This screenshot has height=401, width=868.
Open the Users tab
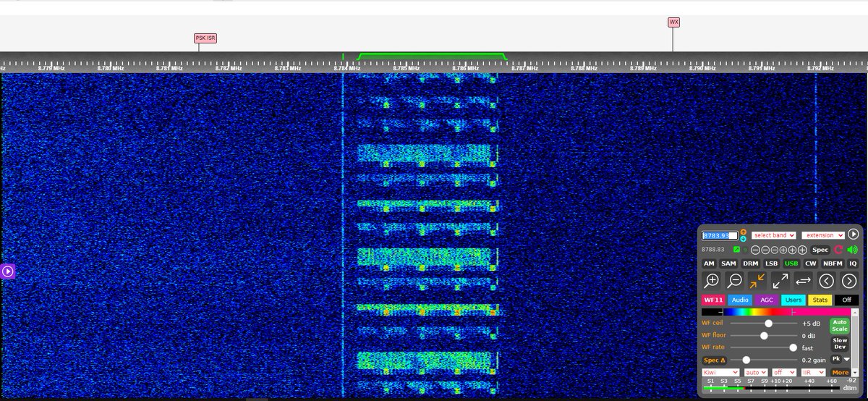pos(793,300)
